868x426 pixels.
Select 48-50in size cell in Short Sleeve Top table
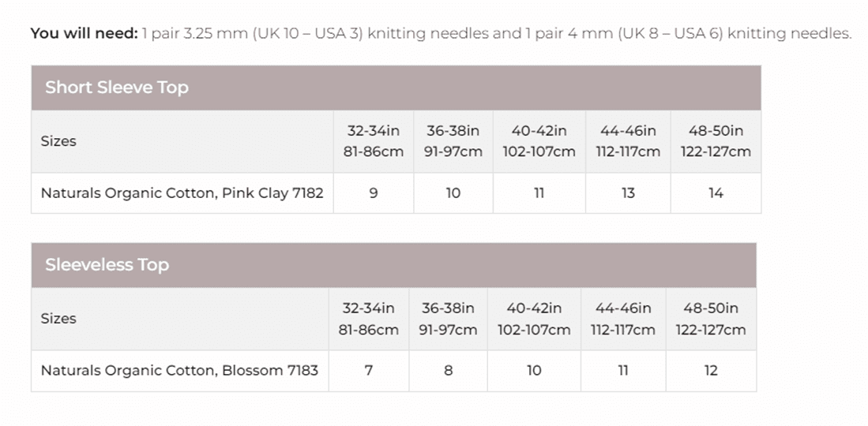coord(716,141)
